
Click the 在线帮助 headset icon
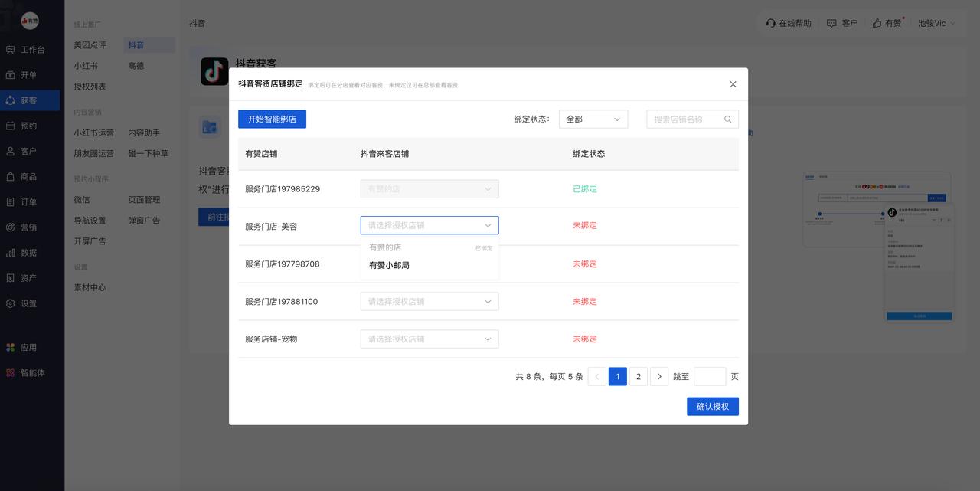tap(771, 23)
